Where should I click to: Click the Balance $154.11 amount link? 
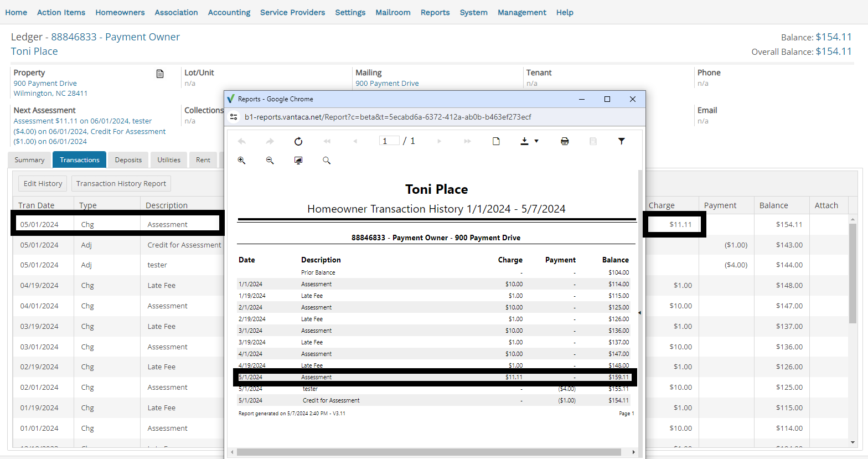pos(834,37)
